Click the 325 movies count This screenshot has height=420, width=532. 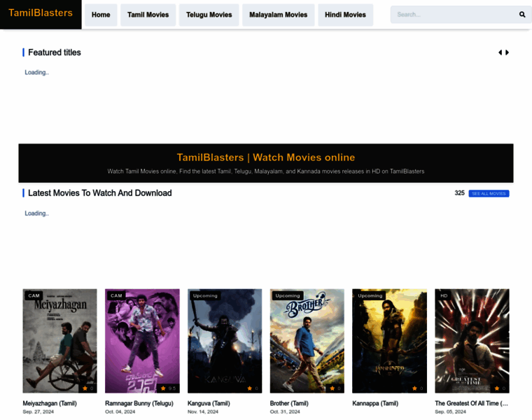pyautogui.click(x=459, y=193)
